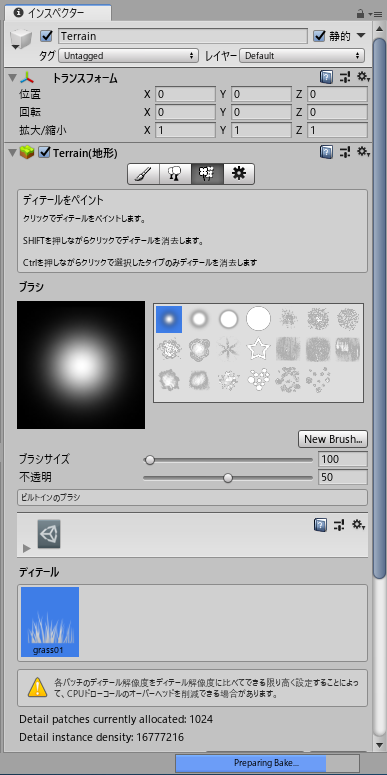Click the 不透明 value field showing 50
The image size is (387, 775).
pos(343,477)
